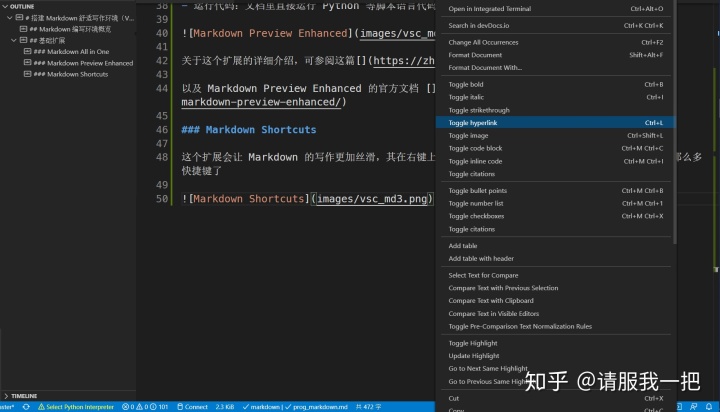Open the markdown-preview-enhanced/ link in the editor

[x=261, y=102]
